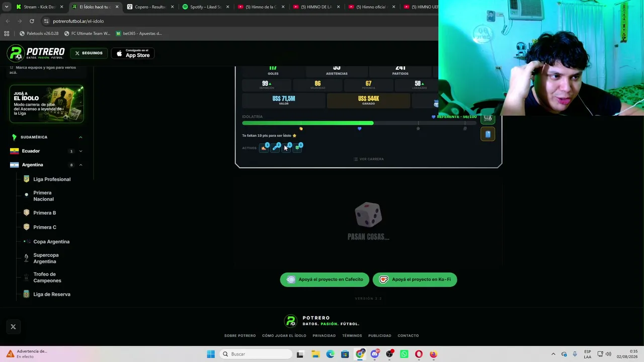Open the browser apps grid icon
The width and height of the screenshot is (644, 362).
pos(7,34)
